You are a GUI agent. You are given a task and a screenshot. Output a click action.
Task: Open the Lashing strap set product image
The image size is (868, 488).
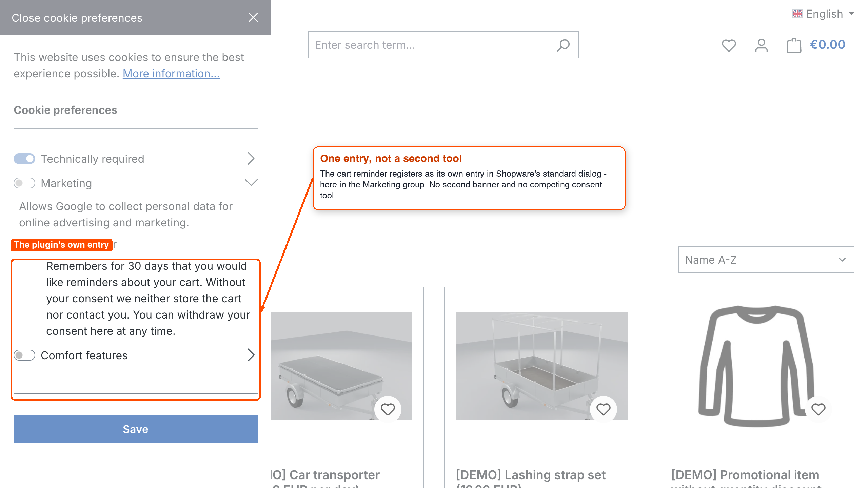pos(542,366)
